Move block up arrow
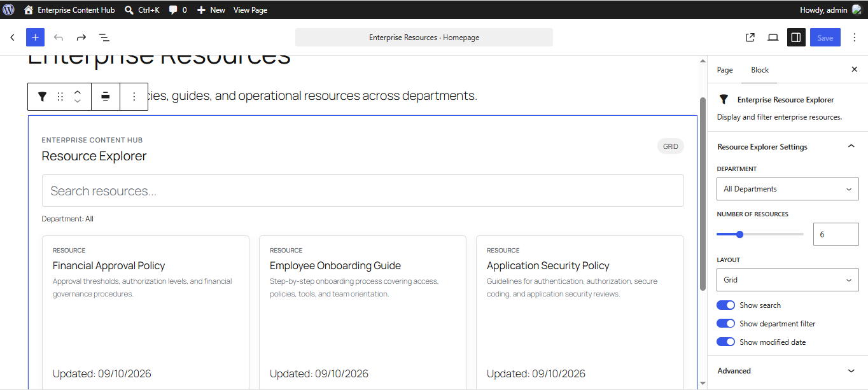This screenshot has width=868, height=390. tap(78, 92)
